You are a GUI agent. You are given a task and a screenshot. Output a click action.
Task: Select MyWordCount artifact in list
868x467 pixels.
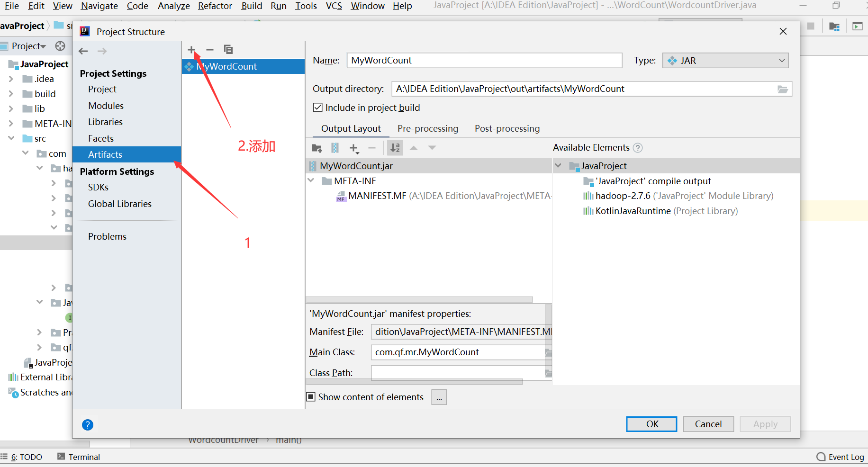point(243,66)
